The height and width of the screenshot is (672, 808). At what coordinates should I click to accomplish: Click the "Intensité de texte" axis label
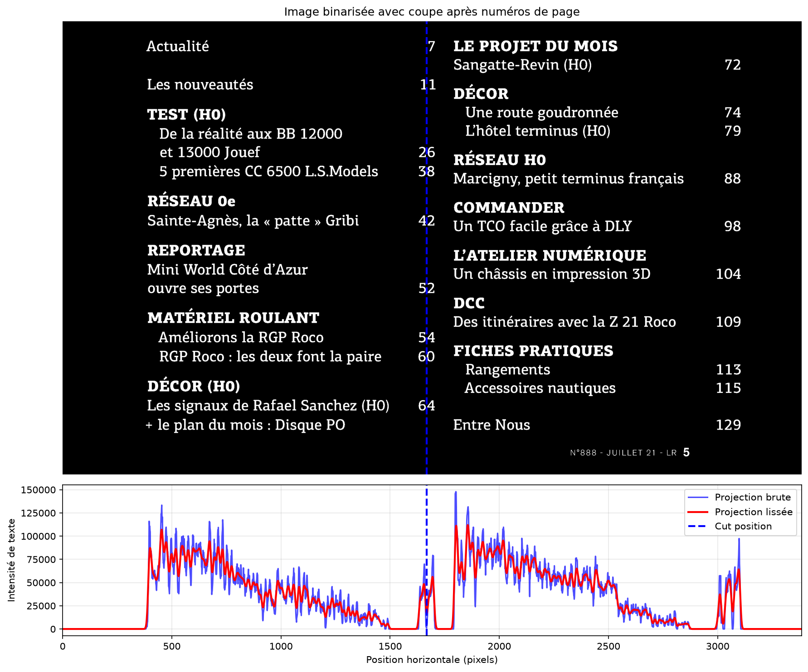point(11,560)
